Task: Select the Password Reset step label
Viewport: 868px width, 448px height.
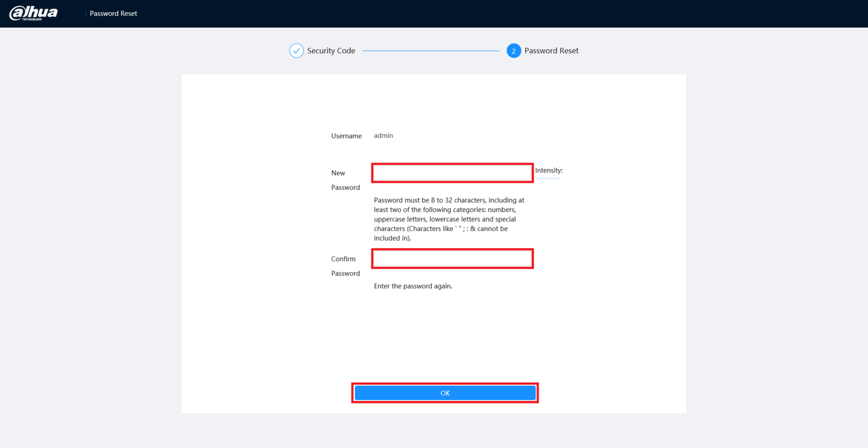Action: (551, 51)
